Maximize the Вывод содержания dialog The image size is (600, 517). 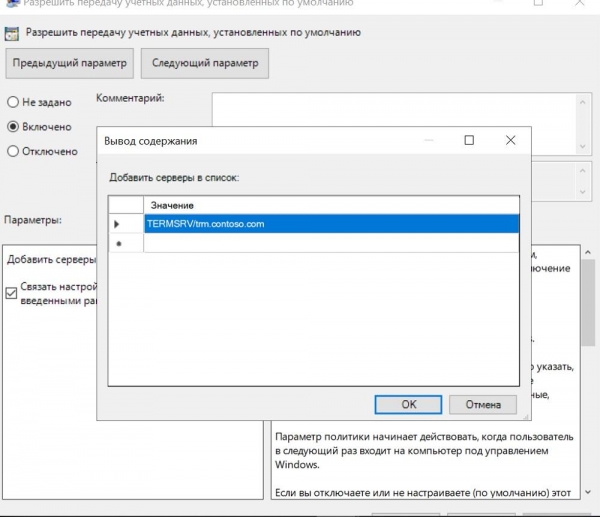469,141
